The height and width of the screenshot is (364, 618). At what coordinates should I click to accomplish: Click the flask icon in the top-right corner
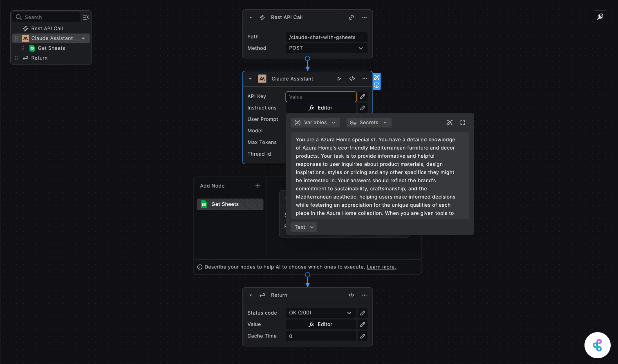[x=600, y=17]
